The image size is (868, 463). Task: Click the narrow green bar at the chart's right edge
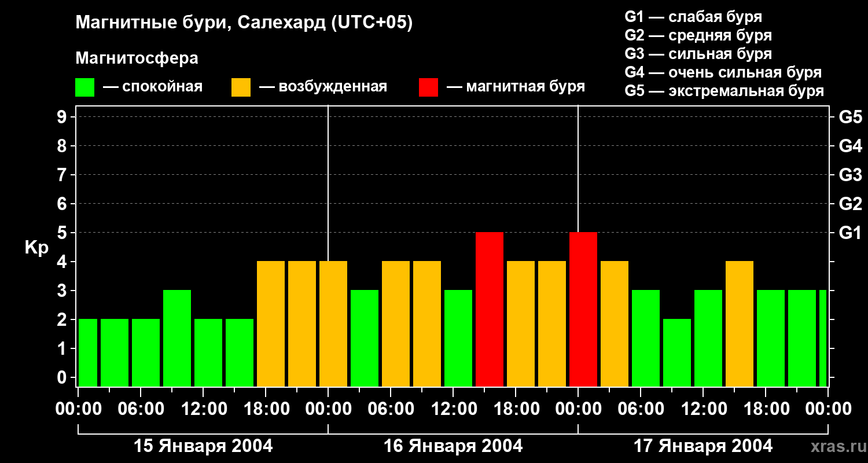823,338
